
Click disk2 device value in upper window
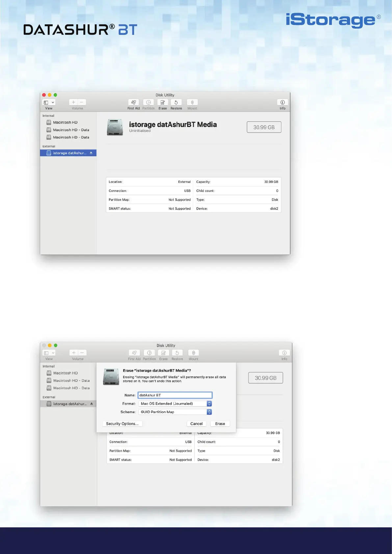click(274, 209)
